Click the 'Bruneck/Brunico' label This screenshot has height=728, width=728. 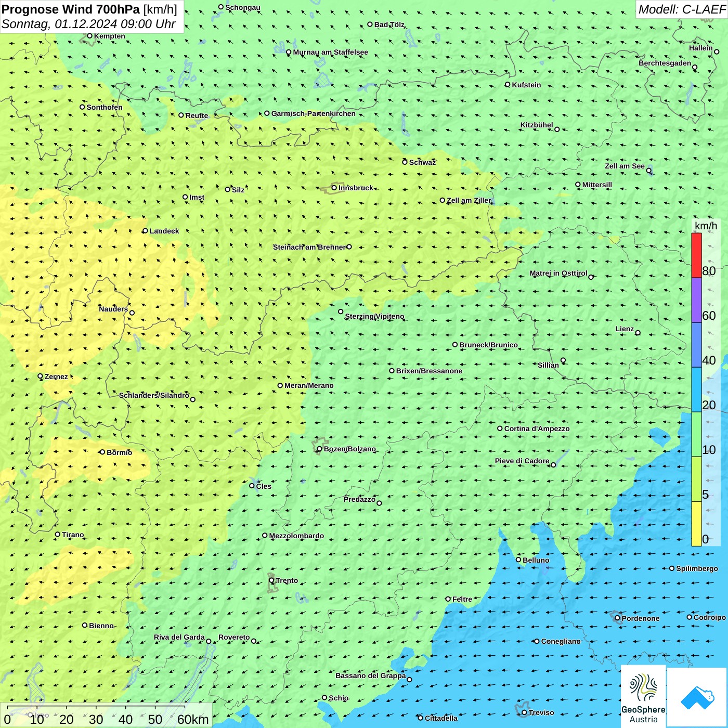(488, 345)
